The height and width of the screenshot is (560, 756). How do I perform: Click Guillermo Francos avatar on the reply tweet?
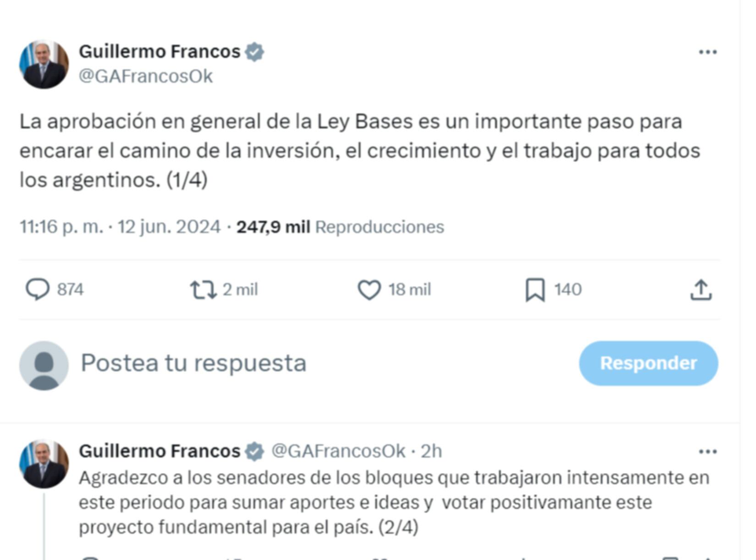44,464
